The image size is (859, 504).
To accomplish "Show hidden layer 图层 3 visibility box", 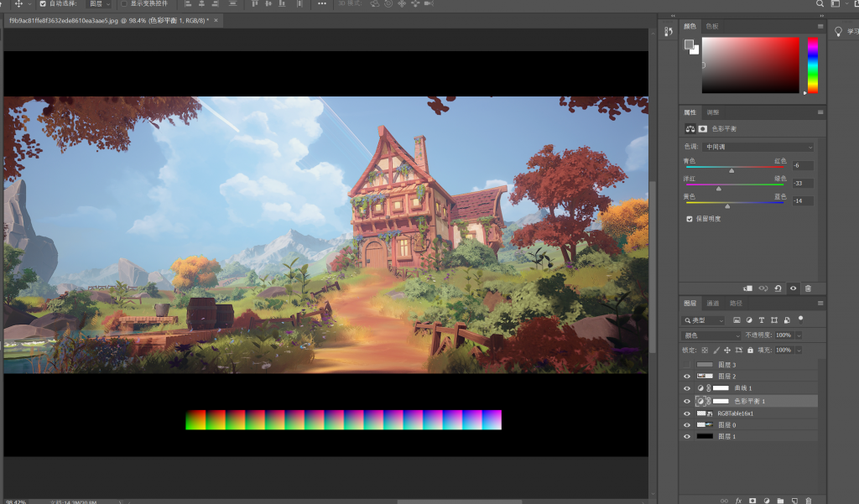I will 687,365.
